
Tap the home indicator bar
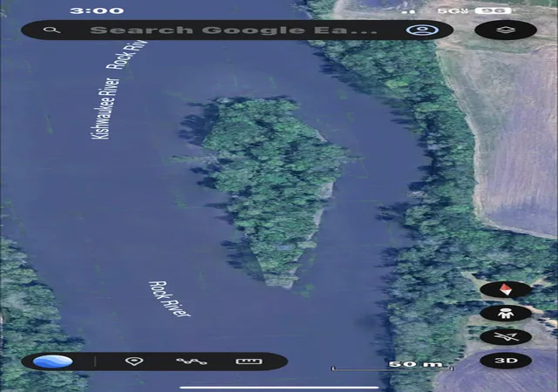point(279,387)
